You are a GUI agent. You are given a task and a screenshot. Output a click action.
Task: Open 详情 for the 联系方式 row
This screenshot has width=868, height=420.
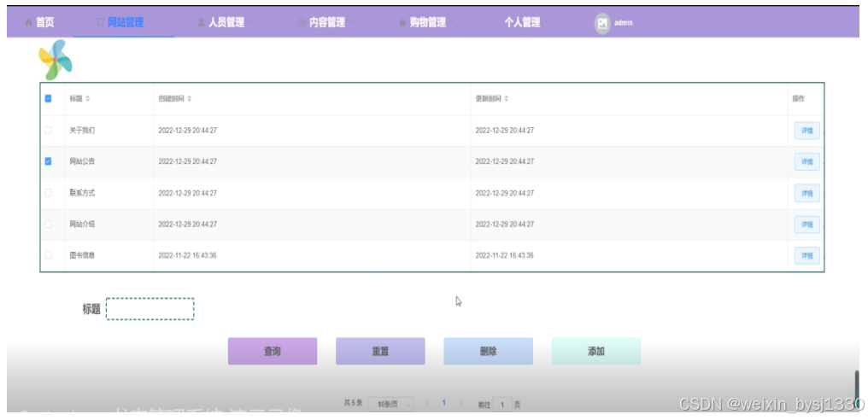coord(807,193)
